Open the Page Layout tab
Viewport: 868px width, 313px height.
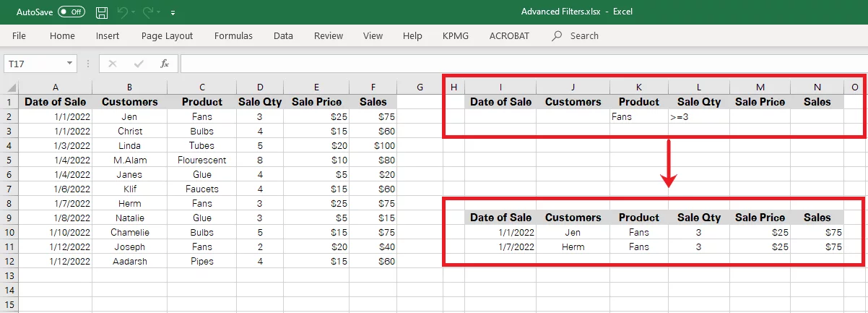click(167, 35)
